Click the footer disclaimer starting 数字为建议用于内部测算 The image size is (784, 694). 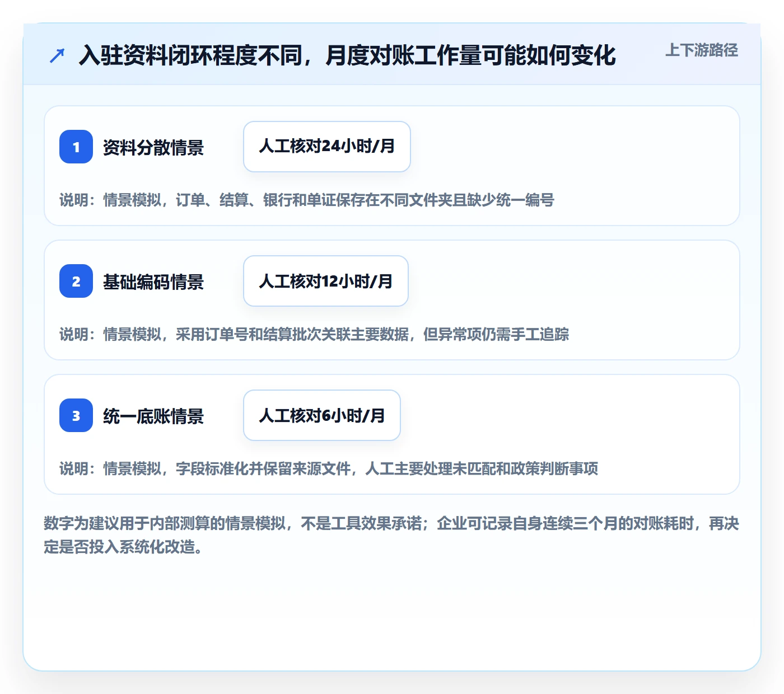pyautogui.click(x=391, y=535)
